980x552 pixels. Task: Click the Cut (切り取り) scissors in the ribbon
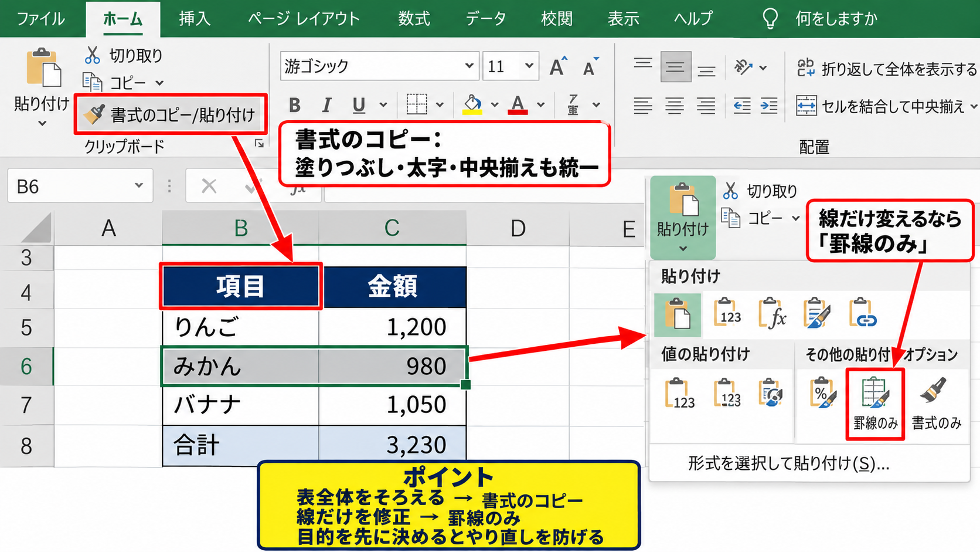[x=92, y=55]
